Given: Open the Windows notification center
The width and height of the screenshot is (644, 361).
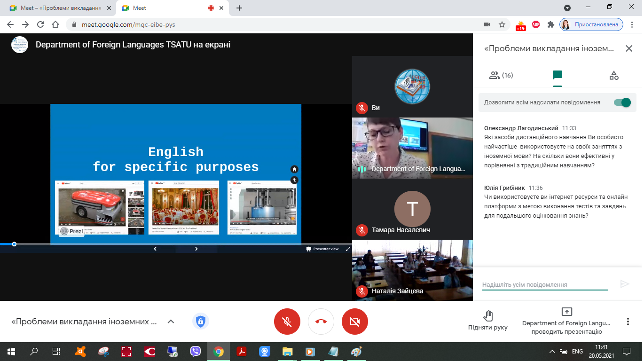Looking at the screenshot, I should point(626,351).
